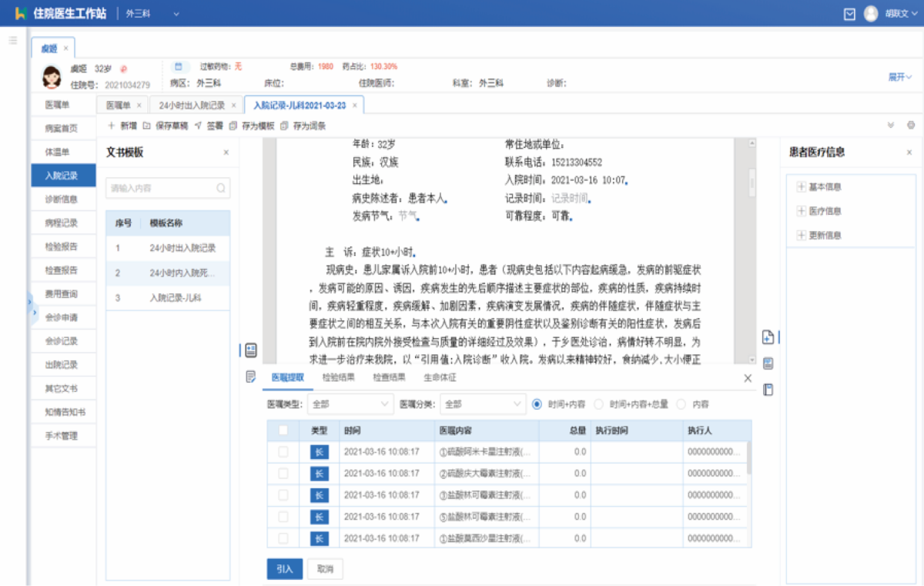This screenshot has width=924, height=586.
Task: Click the add-document icon right of editor
Action: pyautogui.click(x=767, y=337)
